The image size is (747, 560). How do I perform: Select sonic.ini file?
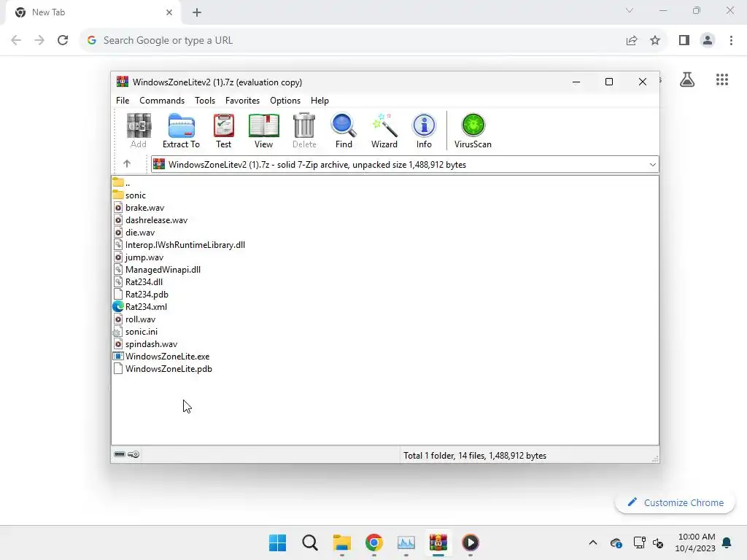tap(136, 332)
